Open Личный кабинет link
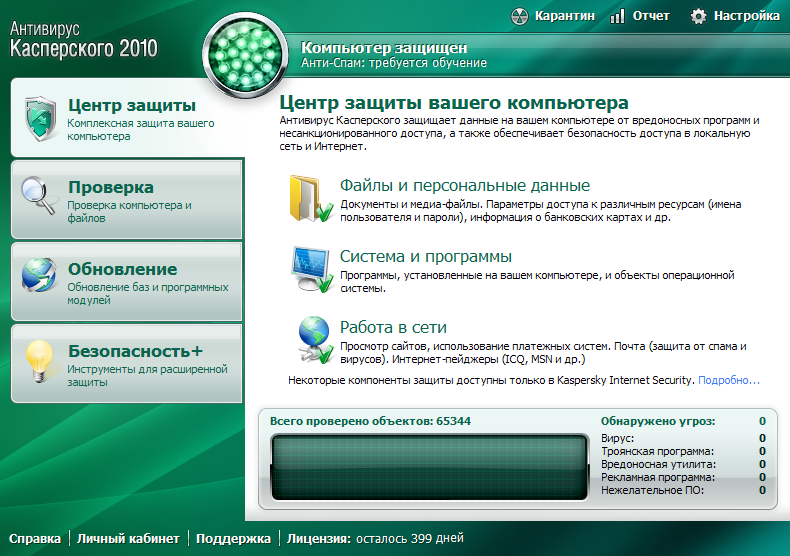 128,539
